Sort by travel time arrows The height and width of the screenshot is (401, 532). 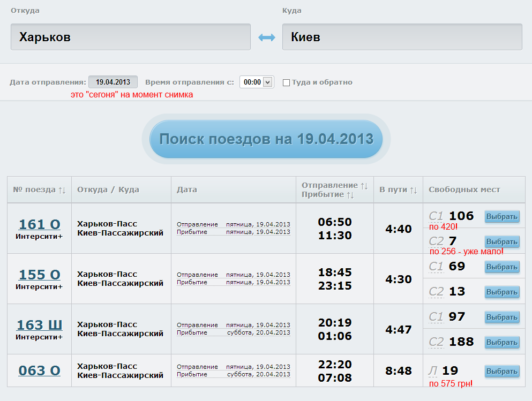(x=413, y=190)
